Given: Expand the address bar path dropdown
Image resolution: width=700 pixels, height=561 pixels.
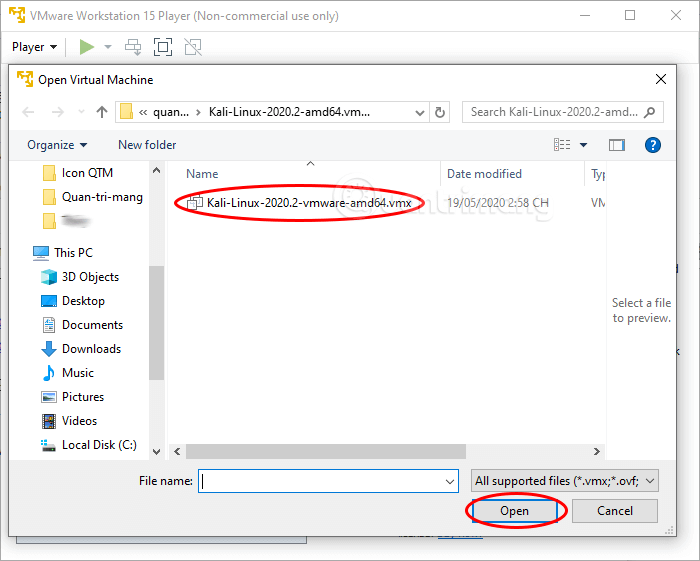Looking at the screenshot, I should pos(420,112).
